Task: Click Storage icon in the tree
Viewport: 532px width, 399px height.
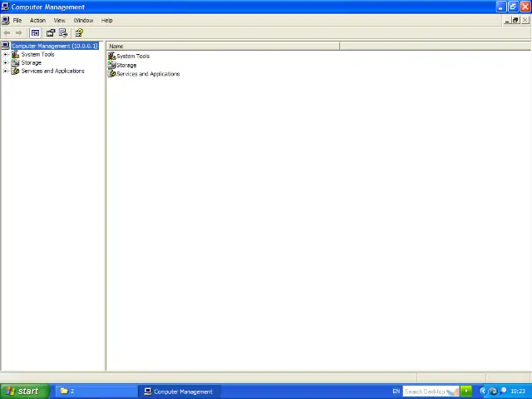Action: tap(15, 63)
